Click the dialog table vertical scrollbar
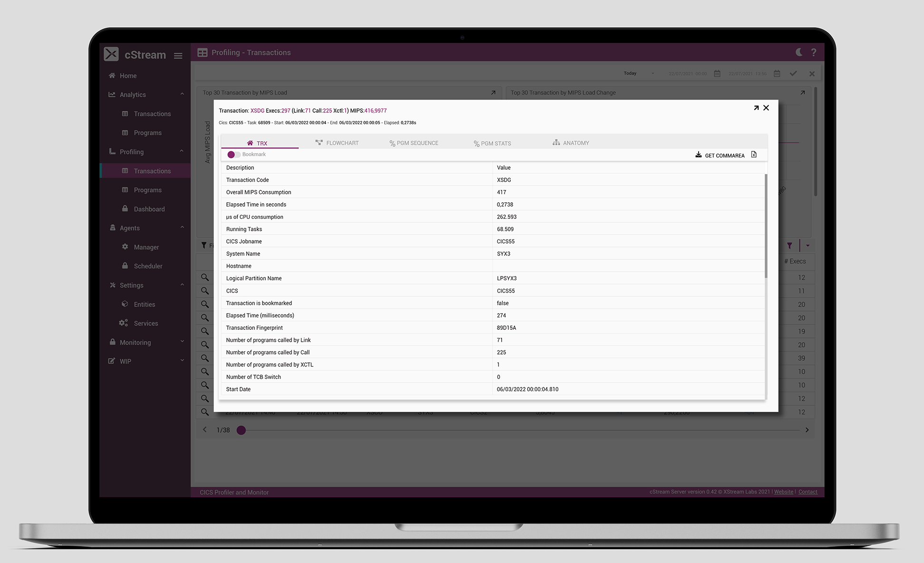 tap(766, 226)
